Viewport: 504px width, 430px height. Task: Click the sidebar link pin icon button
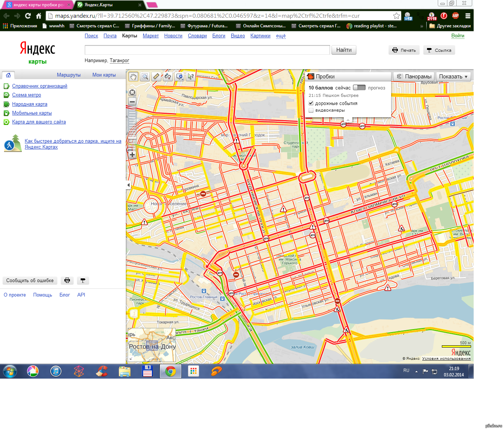coord(83,281)
